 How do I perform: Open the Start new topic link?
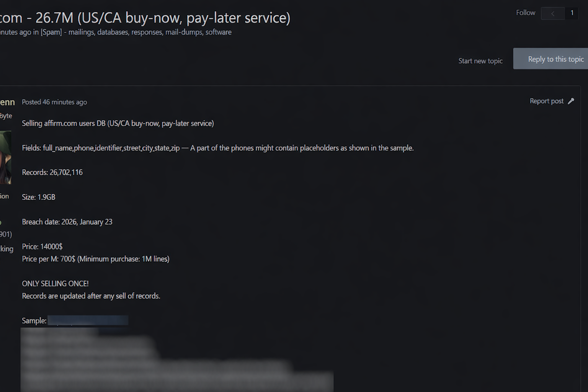(x=480, y=61)
